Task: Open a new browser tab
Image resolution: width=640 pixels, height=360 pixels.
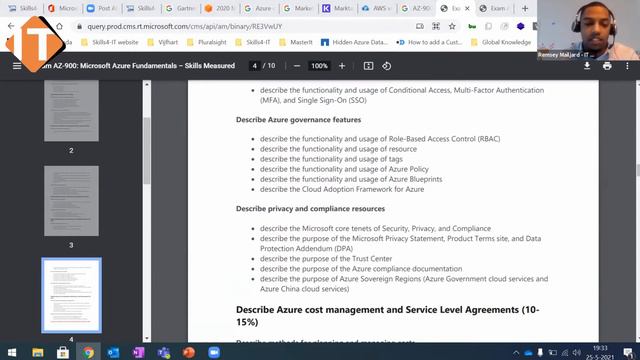Action: 525,8
